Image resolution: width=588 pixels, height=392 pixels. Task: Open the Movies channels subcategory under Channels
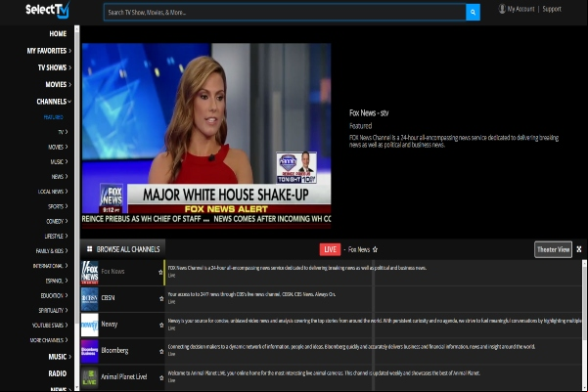pos(58,147)
